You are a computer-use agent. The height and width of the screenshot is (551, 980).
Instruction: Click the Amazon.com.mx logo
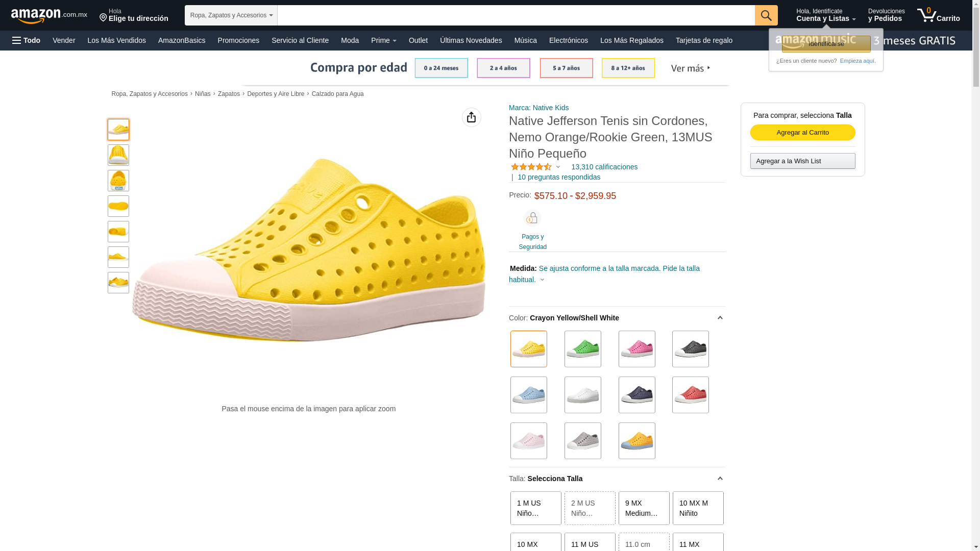(x=49, y=16)
